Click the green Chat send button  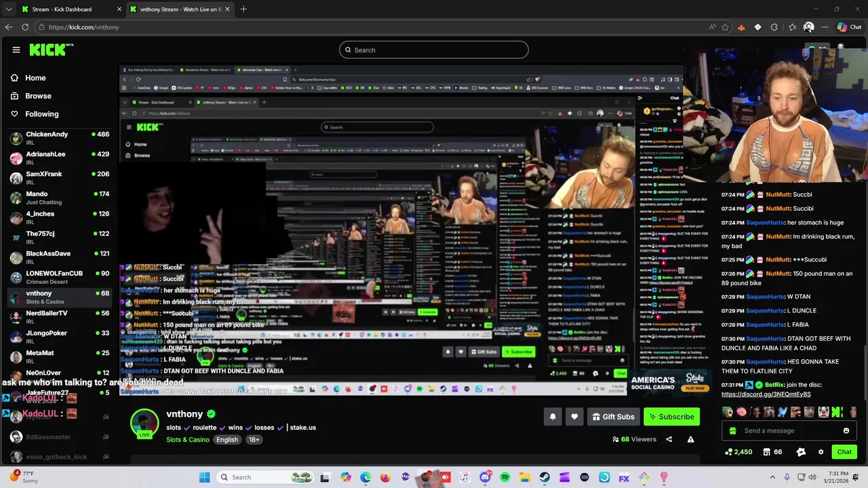pos(844,452)
